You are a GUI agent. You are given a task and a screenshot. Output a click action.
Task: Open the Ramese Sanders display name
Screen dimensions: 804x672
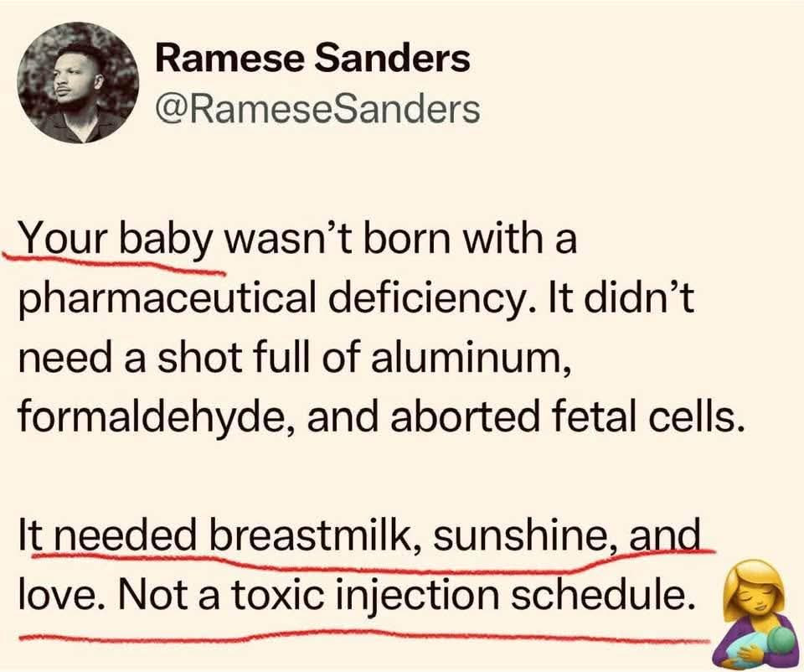(313, 59)
